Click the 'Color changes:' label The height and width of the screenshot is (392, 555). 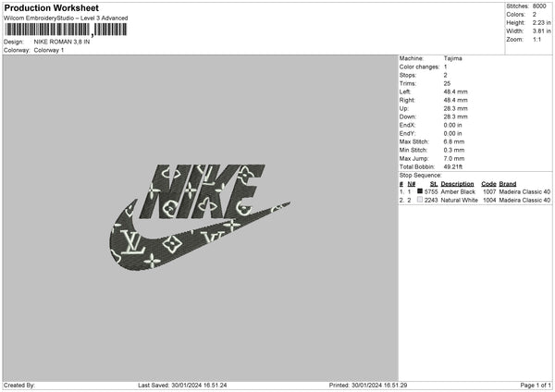[x=419, y=67]
